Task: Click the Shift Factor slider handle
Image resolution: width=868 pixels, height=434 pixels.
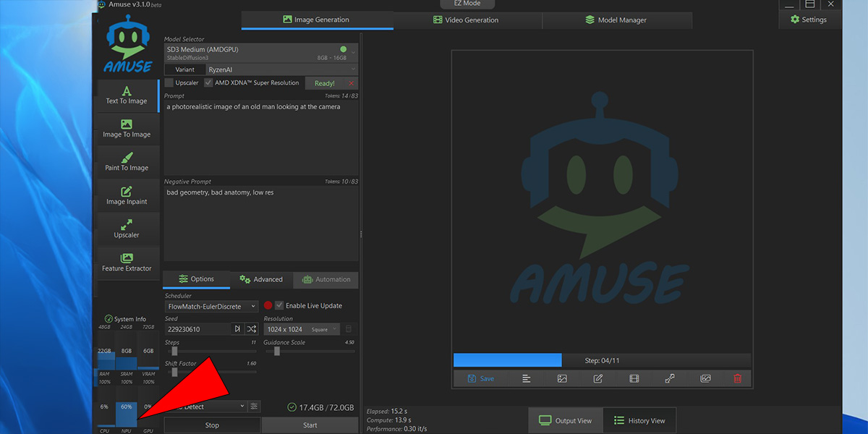Action: pyautogui.click(x=174, y=372)
